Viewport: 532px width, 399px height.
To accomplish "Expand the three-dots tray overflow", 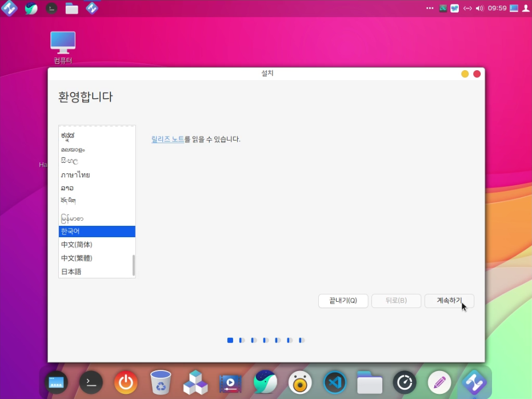I will [x=430, y=9].
